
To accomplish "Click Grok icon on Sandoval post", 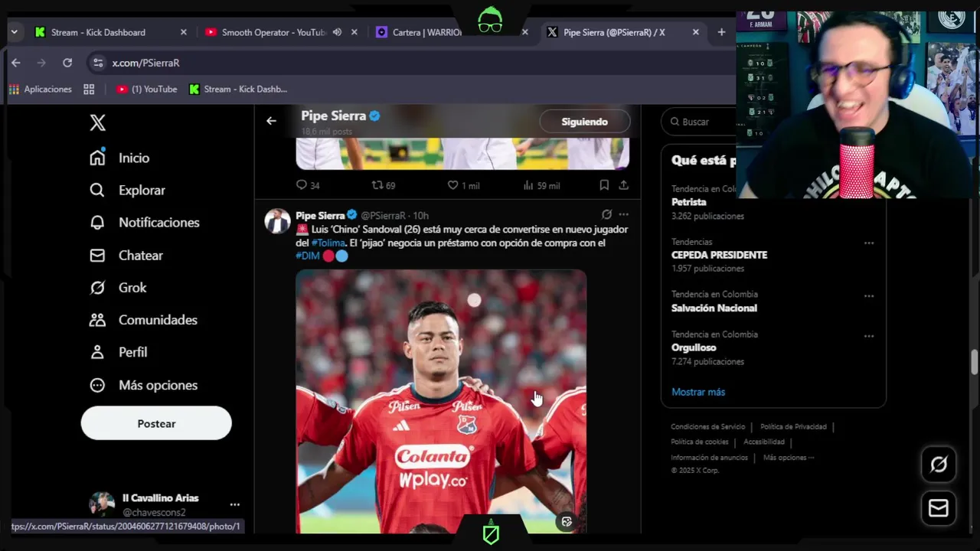I will 606,214.
